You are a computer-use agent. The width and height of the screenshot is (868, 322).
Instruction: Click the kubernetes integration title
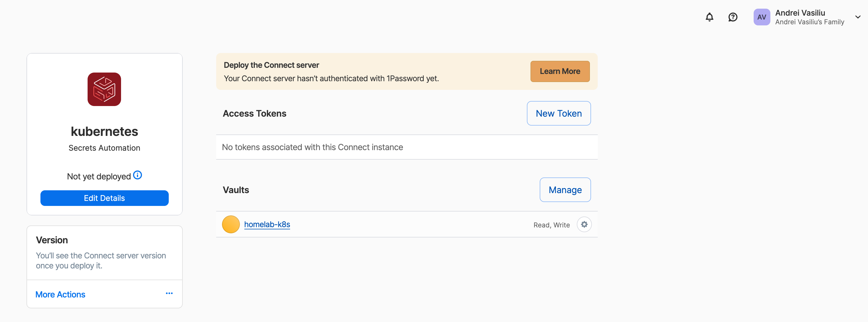(105, 131)
